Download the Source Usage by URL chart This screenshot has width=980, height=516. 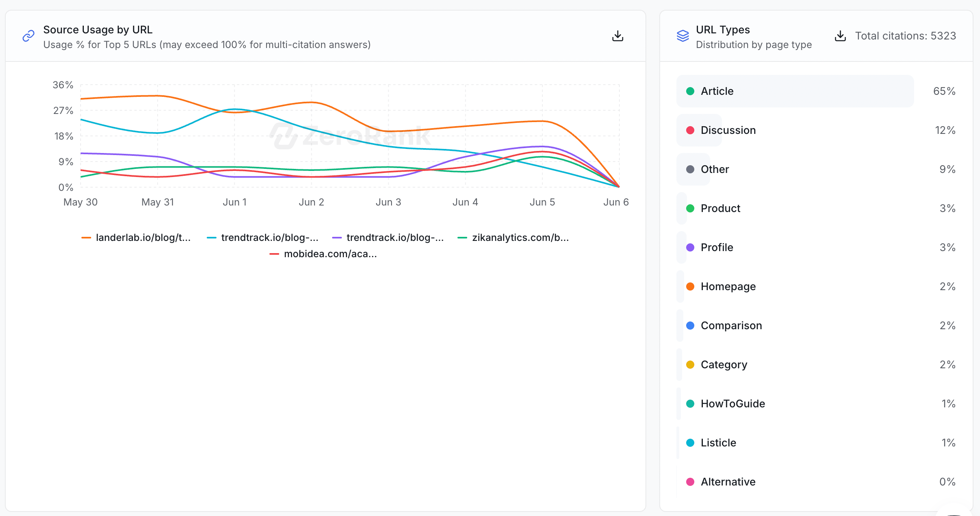617,36
